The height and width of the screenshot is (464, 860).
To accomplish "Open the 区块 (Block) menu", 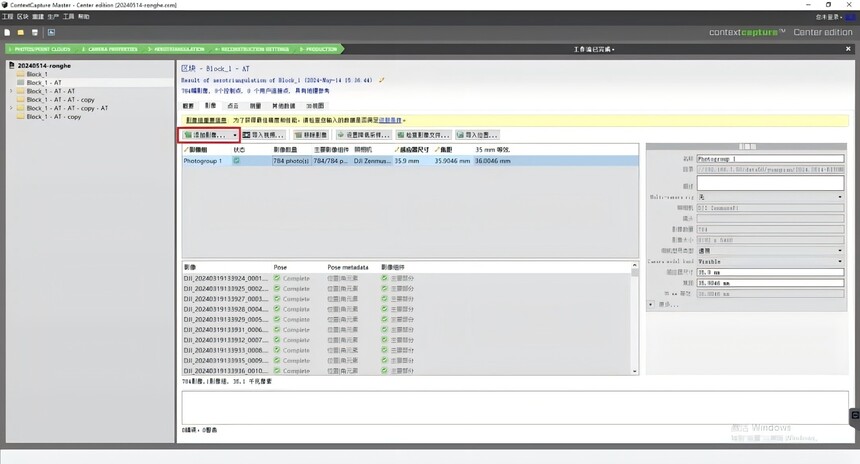I will [x=22, y=17].
